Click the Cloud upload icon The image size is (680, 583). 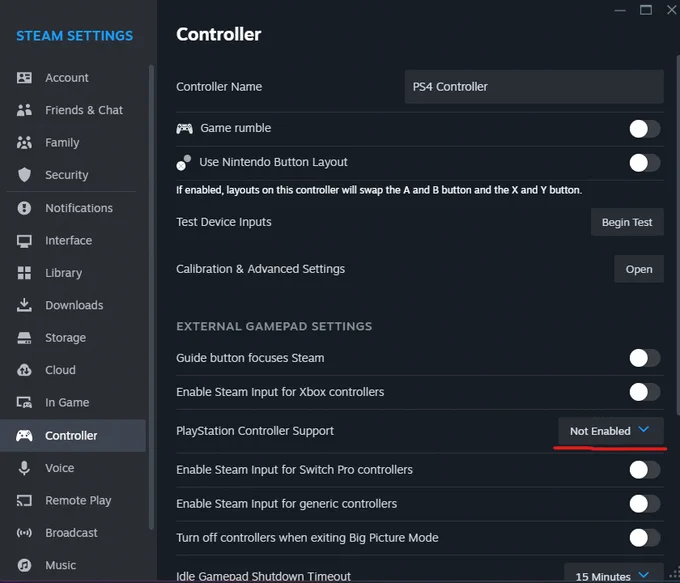[24, 370]
